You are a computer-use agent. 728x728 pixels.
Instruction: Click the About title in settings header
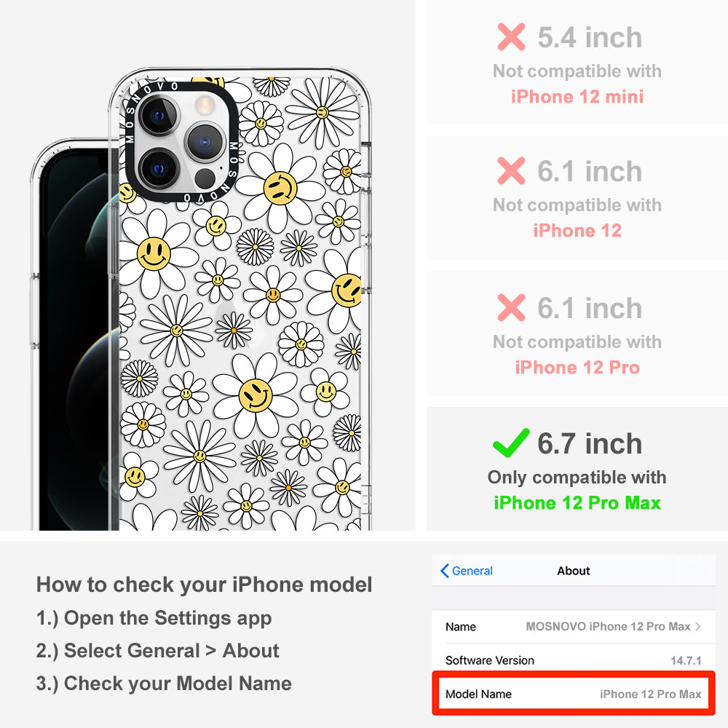point(574,571)
